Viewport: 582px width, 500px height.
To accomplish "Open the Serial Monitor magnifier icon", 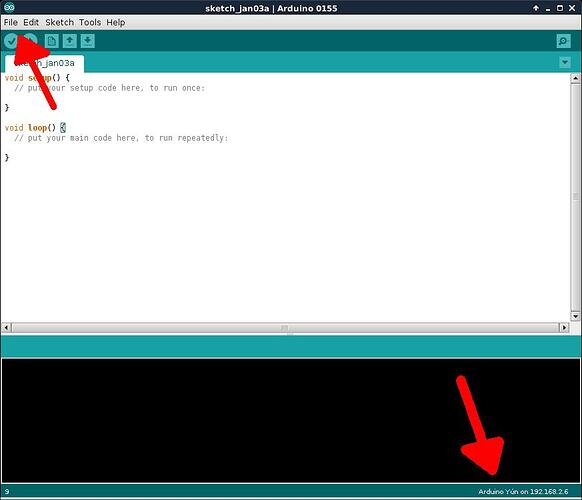I will pos(563,41).
